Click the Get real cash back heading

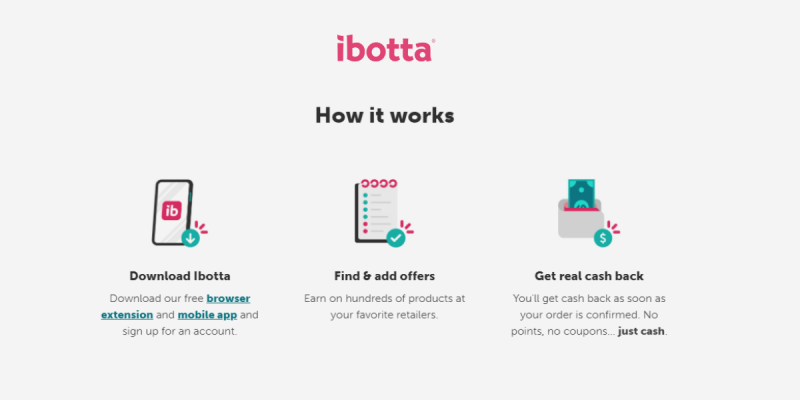589,276
